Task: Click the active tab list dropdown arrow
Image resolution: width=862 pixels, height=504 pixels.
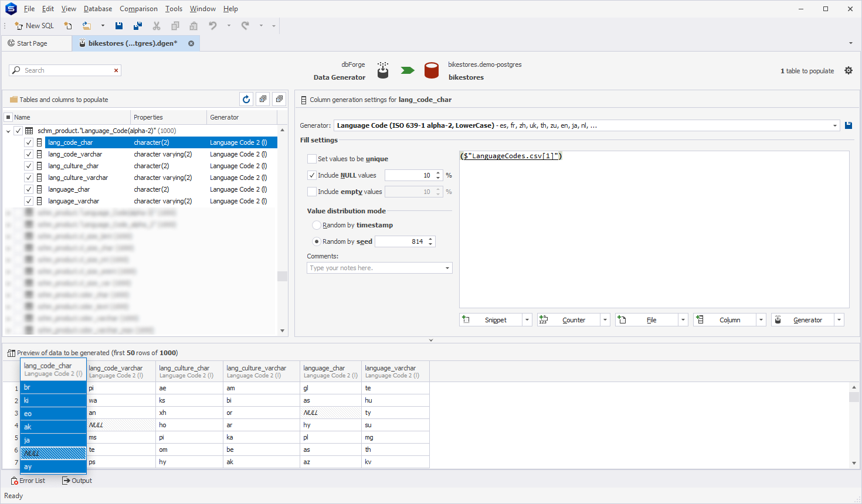Action: pos(851,43)
